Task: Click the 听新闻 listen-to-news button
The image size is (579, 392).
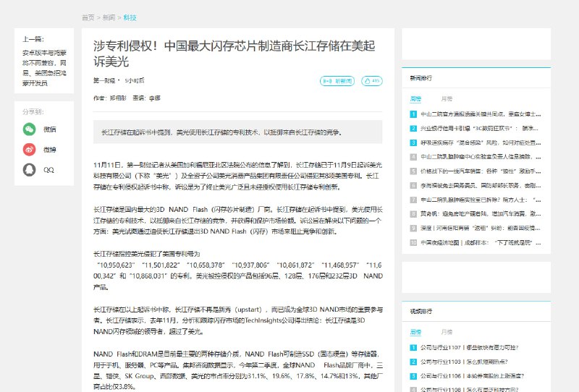Action: pos(337,81)
